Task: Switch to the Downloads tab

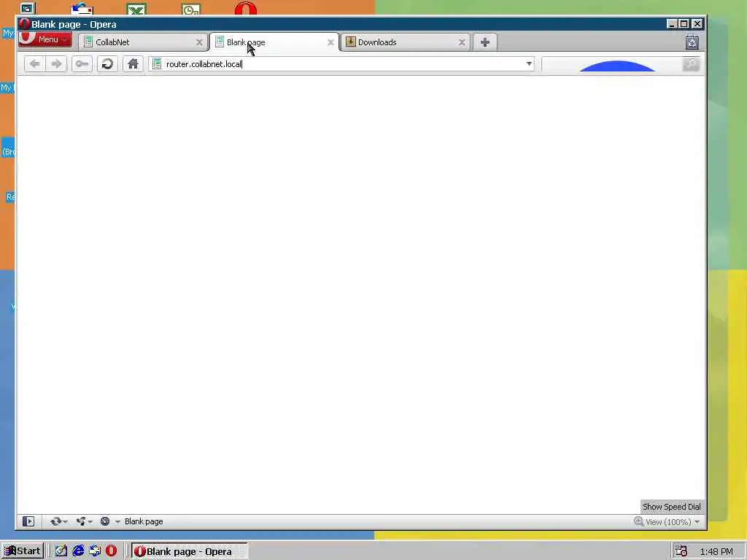Action: (406, 42)
